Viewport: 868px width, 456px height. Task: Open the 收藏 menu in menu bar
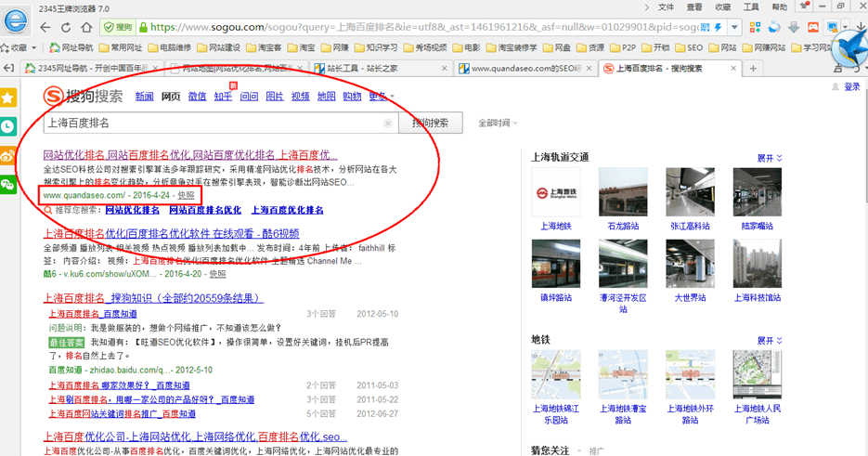pyautogui.click(x=723, y=7)
